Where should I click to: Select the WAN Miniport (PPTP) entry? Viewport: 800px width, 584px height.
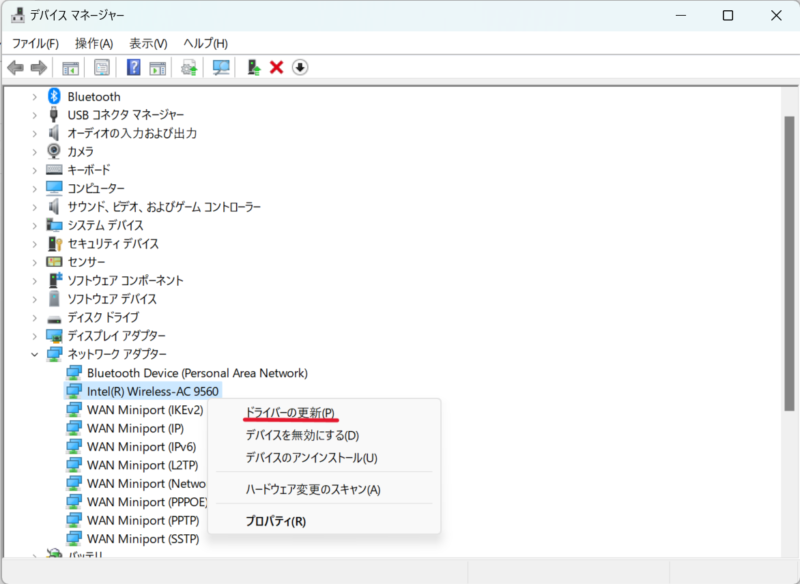[x=143, y=520]
